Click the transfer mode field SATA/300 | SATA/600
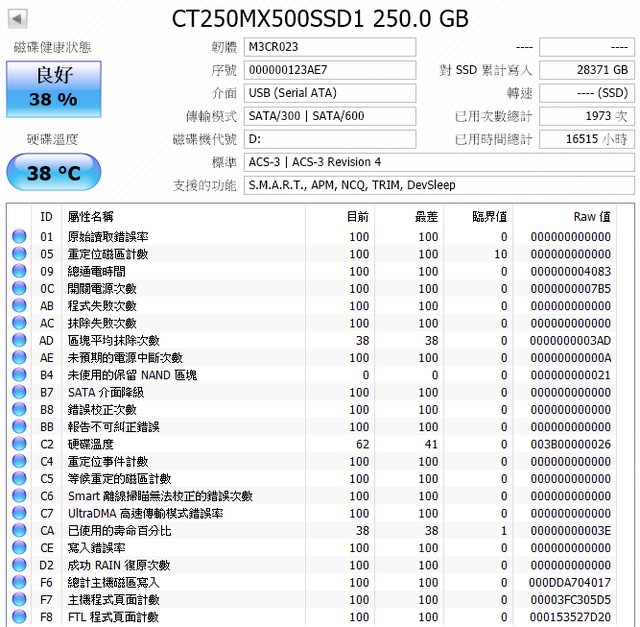 329,116
